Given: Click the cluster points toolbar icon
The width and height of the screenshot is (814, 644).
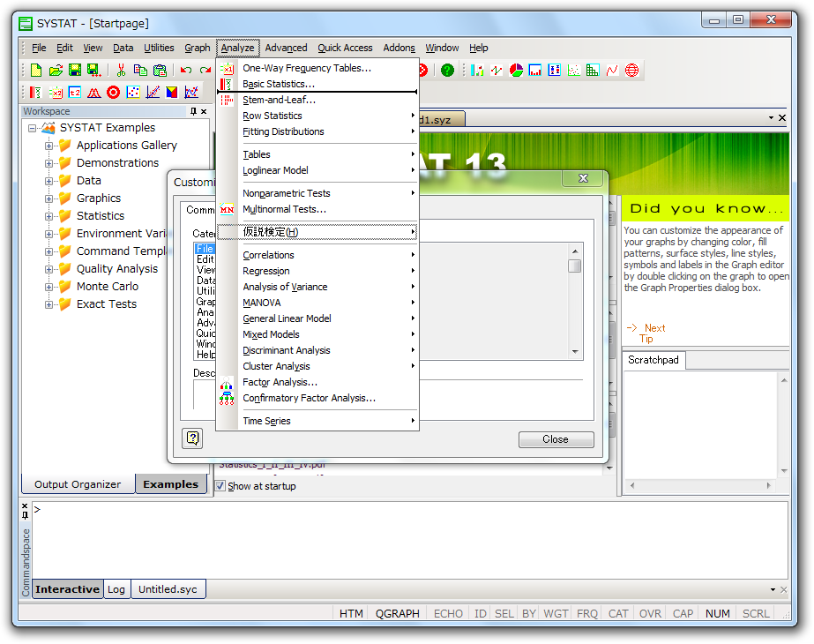Looking at the screenshot, I should 133,93.
